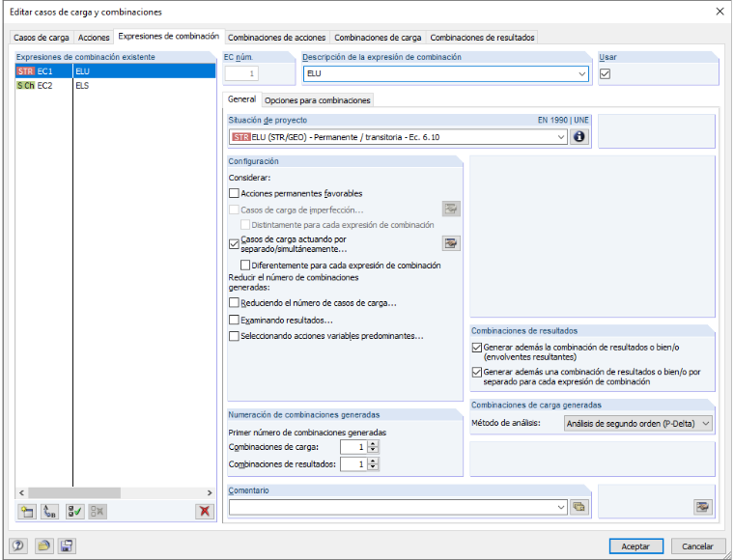Enable Seleccionando acciones variables predominantes
The image size is (734, 560).
(x=234, y=336)
